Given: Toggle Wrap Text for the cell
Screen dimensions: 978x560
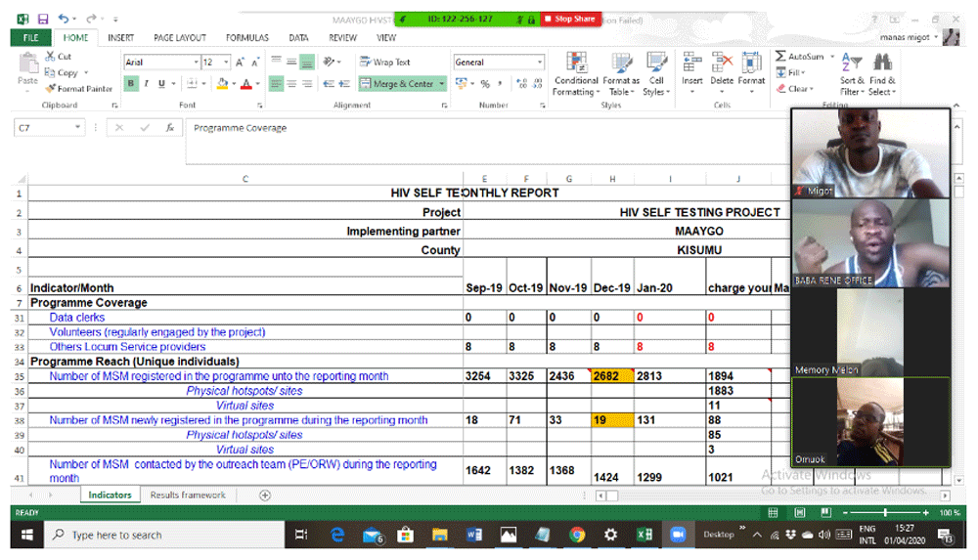Looking at the screenshot, I should pyautogui.click(x=384, y=62).
